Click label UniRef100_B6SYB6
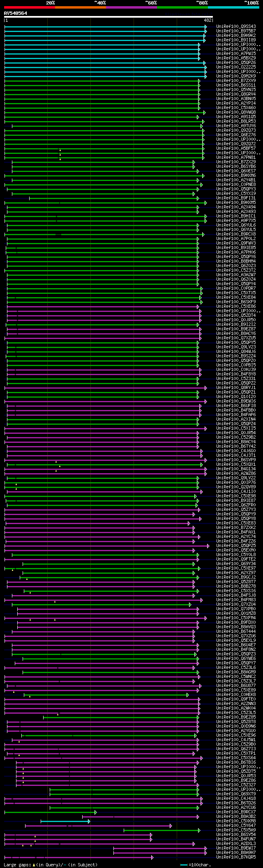 click(x=236, y=167)
